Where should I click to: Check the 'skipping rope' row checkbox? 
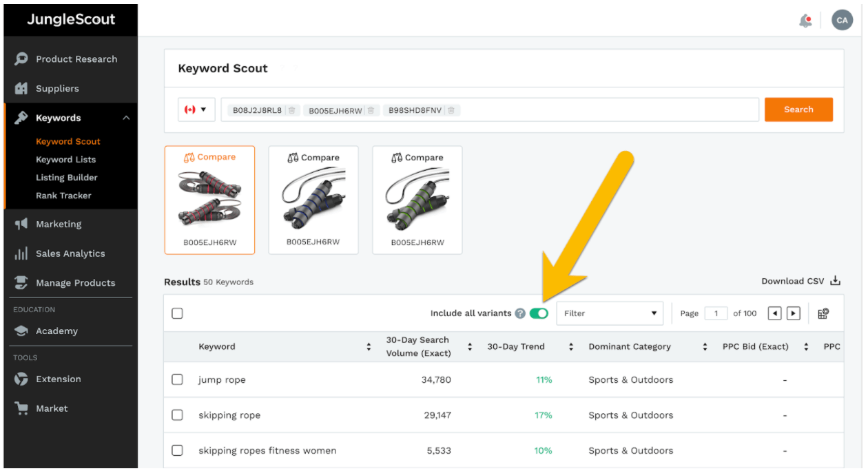[x=177, y=415]
